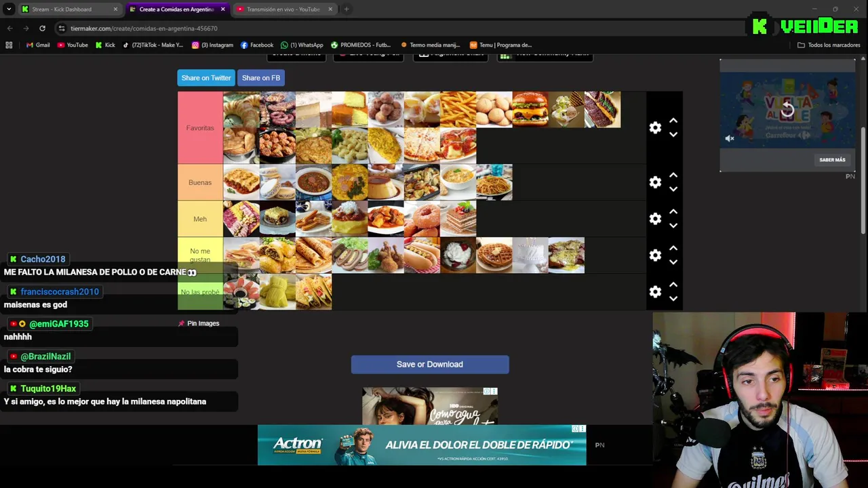Open YouTube bookmark
Image resolution: width=868 pixels, height=488 pixels.
coord(73,45)
